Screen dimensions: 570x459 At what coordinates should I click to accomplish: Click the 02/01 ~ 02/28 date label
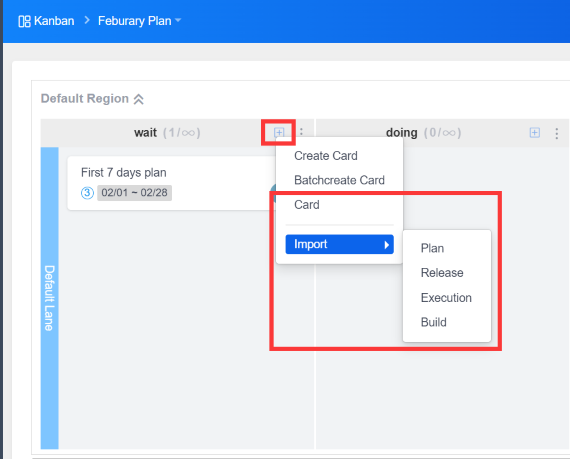[x=135, y=193]
